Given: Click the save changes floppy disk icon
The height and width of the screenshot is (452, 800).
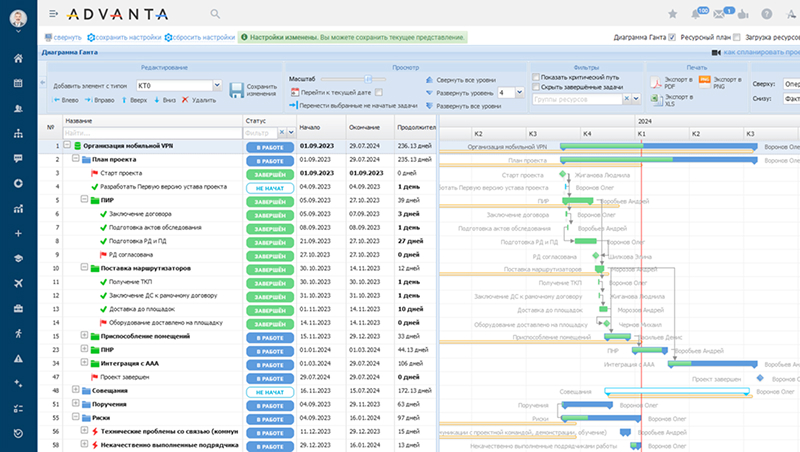Looking at the screenshot, I should coord(236,90).
